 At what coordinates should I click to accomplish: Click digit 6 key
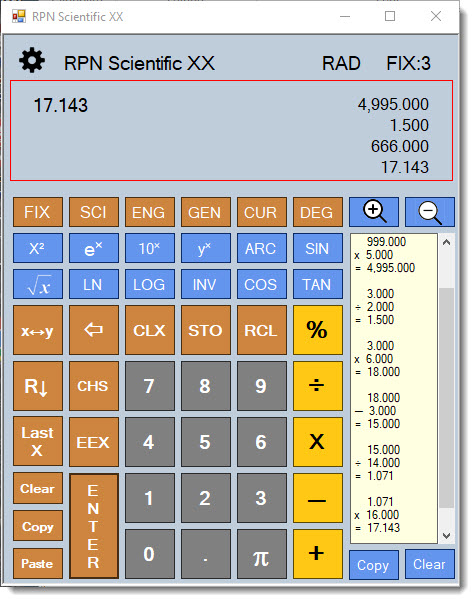261,442
